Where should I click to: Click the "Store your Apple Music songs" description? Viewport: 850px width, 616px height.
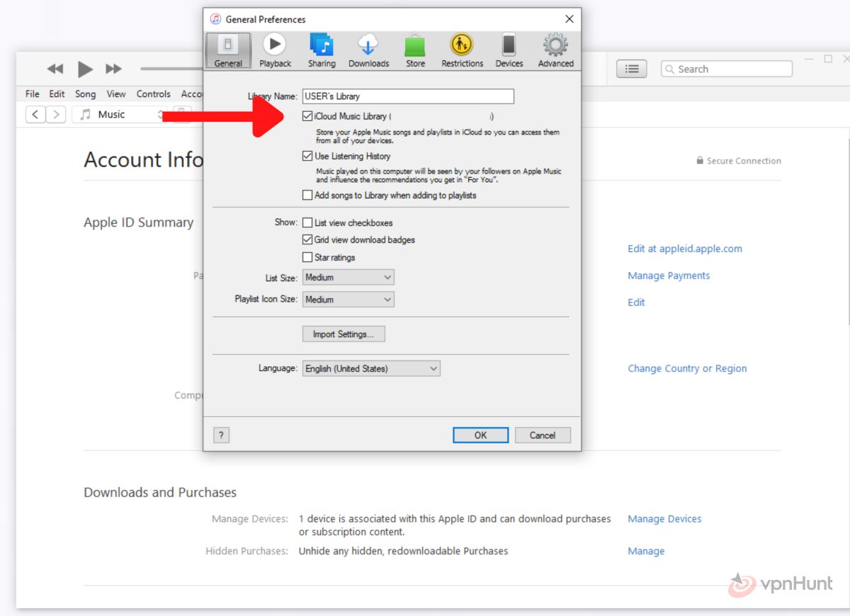[x=438, y=136]
